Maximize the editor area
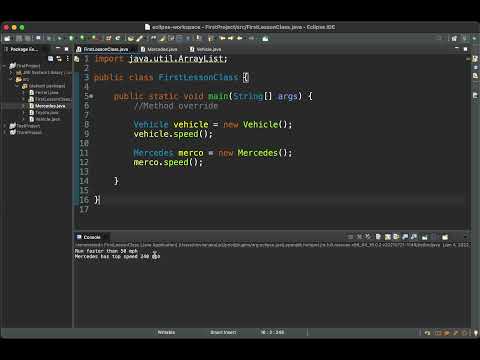 click(466, 49)
